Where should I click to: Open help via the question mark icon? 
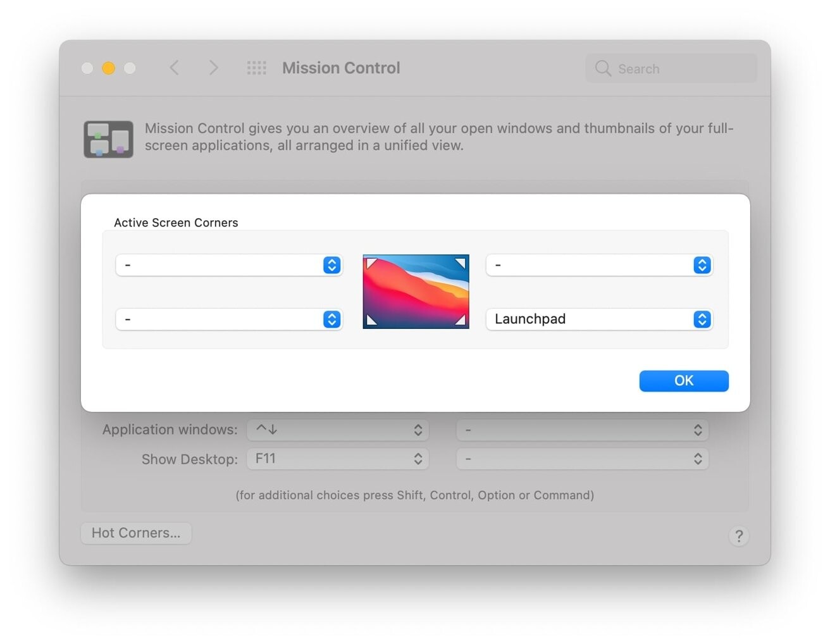740,536
